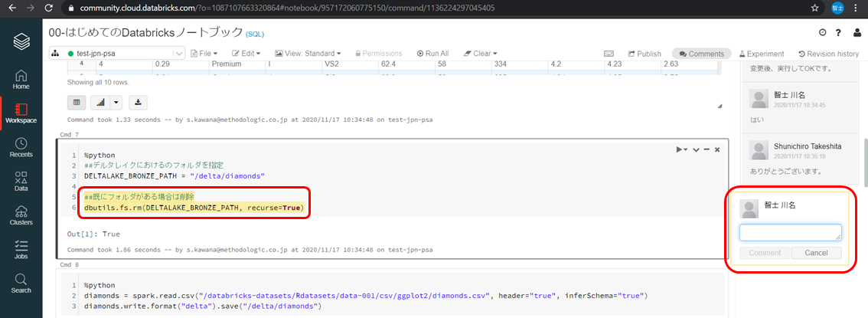Click the output table resize handle

coord(720,106)
